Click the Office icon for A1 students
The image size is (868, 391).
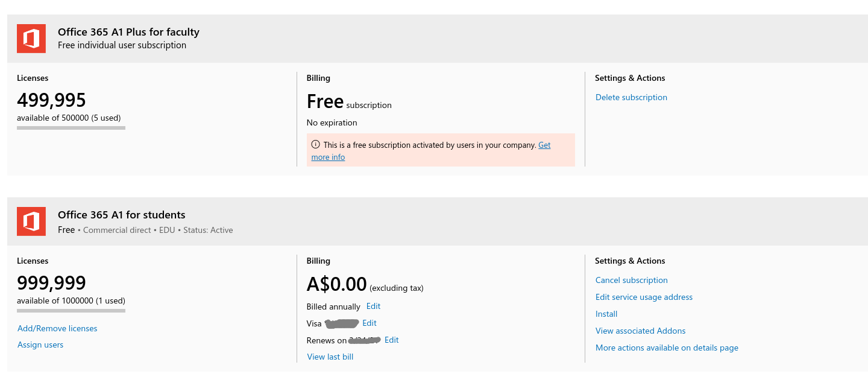(x=31, y=221)
